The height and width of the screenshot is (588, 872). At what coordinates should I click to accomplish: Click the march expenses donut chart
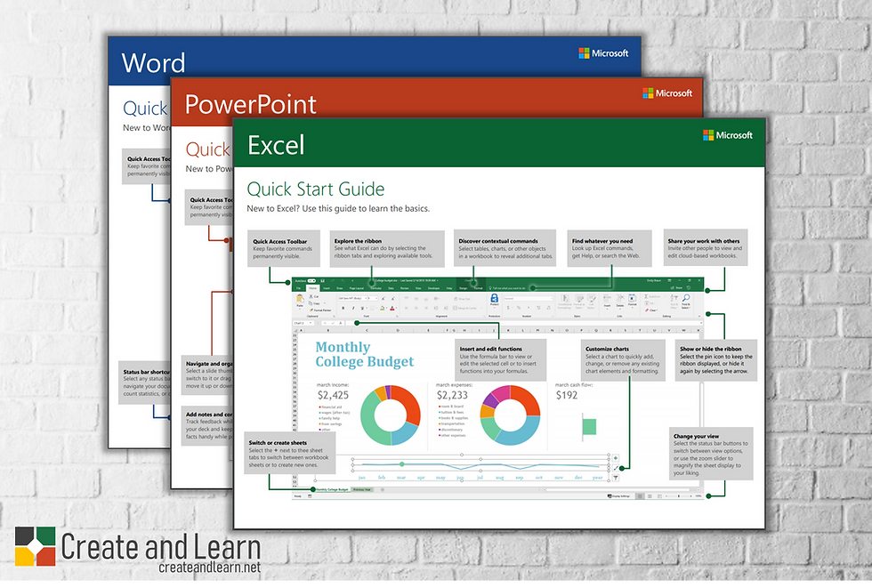pyautogui.click(x=510, y=415)
